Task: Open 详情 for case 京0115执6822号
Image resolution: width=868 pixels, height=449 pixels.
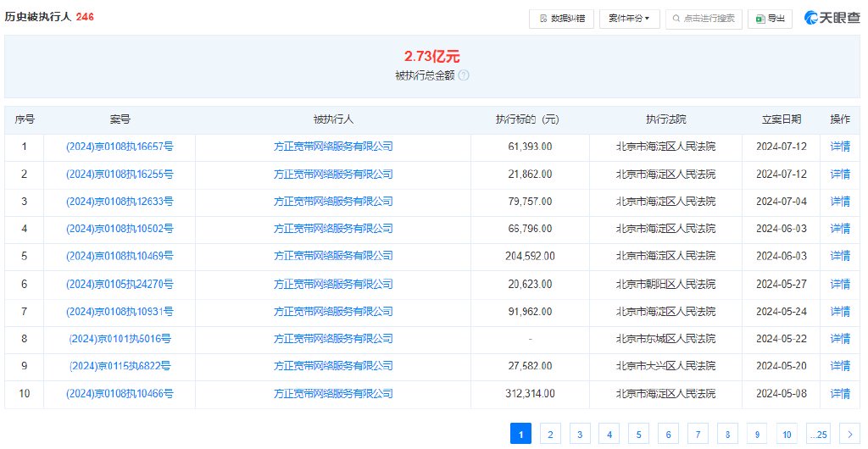Action: point(840,365)
